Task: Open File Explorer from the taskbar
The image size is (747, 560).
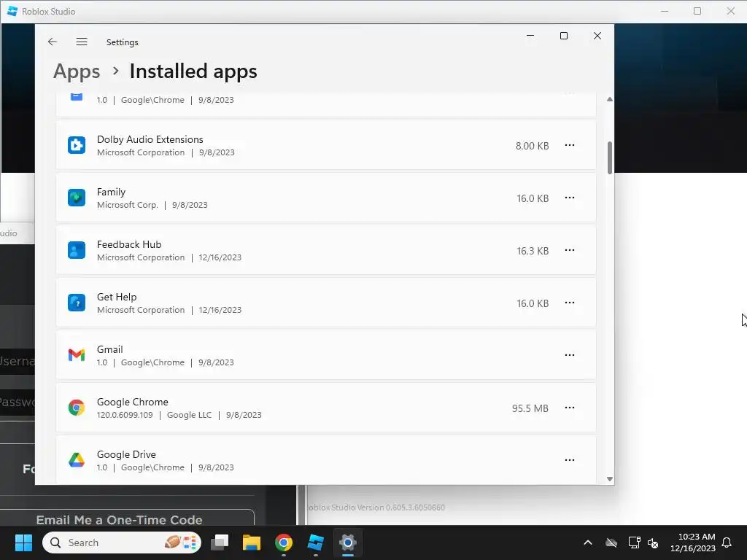Action: [x=252, y=542]
